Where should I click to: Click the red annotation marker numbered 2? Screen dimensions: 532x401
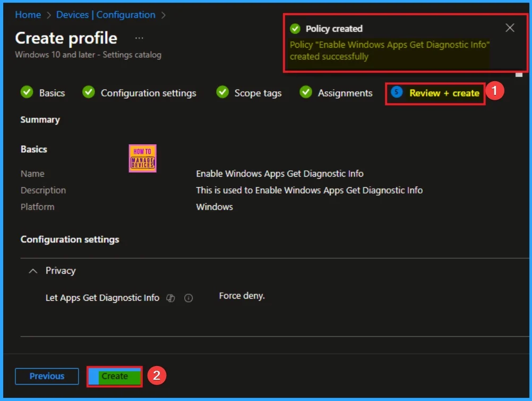(x=156, y=376)
